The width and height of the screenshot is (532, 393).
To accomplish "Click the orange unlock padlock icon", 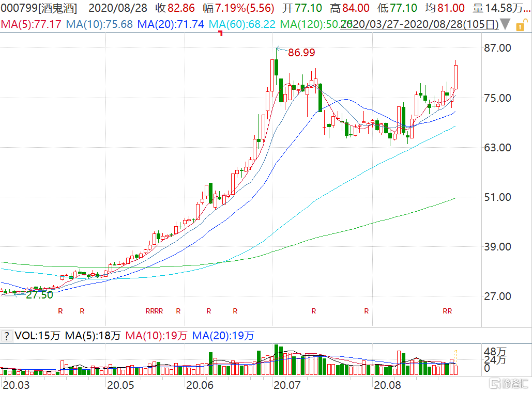I will (x=521, y=25).
